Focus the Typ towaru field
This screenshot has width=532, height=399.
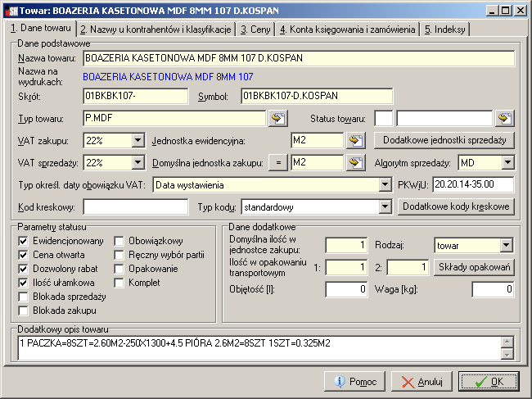(x=174, y=118)
